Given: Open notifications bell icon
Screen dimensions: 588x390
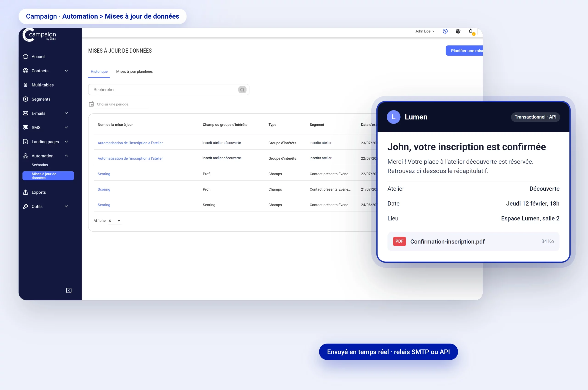Looking at the screenshot, I should (x=471, y=31).
